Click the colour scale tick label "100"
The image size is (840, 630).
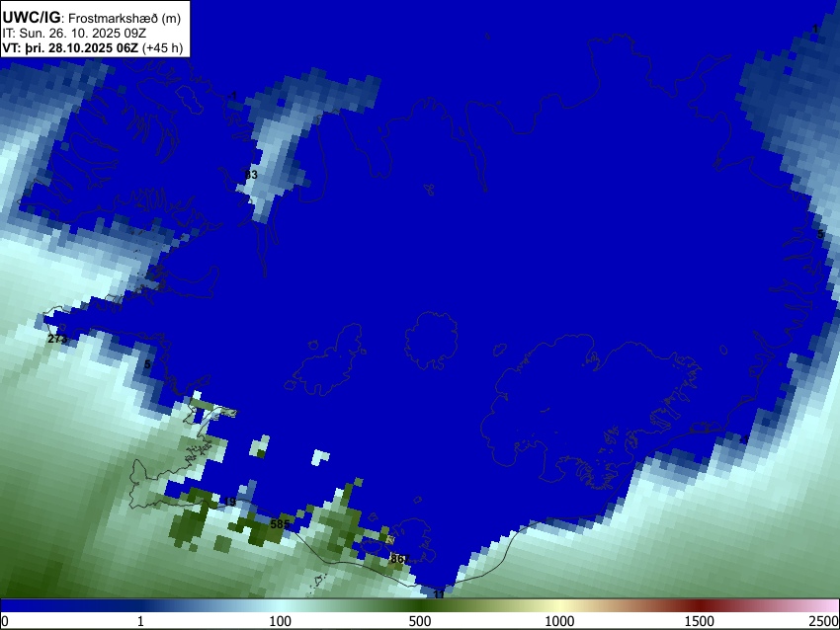pos(280,621)
